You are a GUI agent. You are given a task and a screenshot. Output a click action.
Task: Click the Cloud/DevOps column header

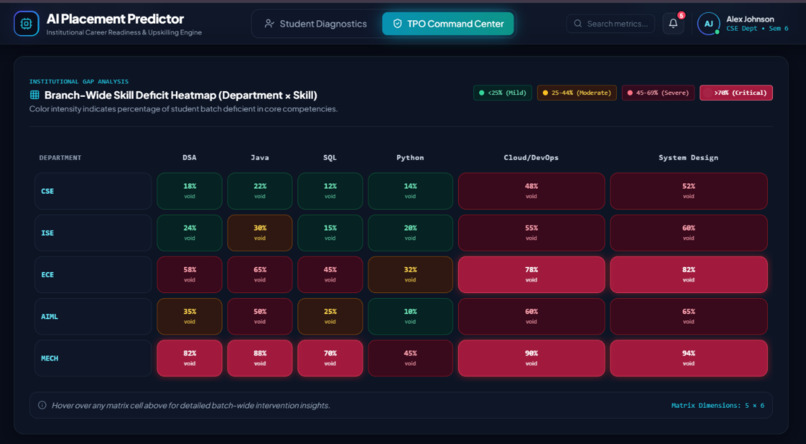pos(531,158)
